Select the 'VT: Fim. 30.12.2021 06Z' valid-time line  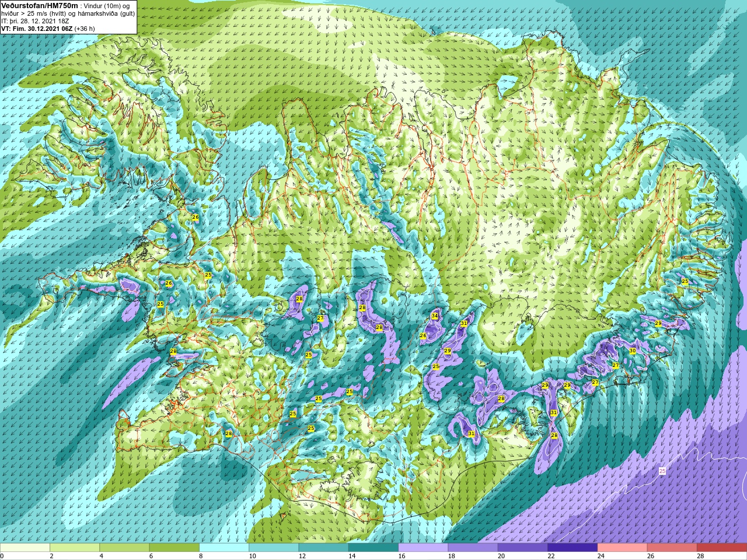click(x=48, y=28)
